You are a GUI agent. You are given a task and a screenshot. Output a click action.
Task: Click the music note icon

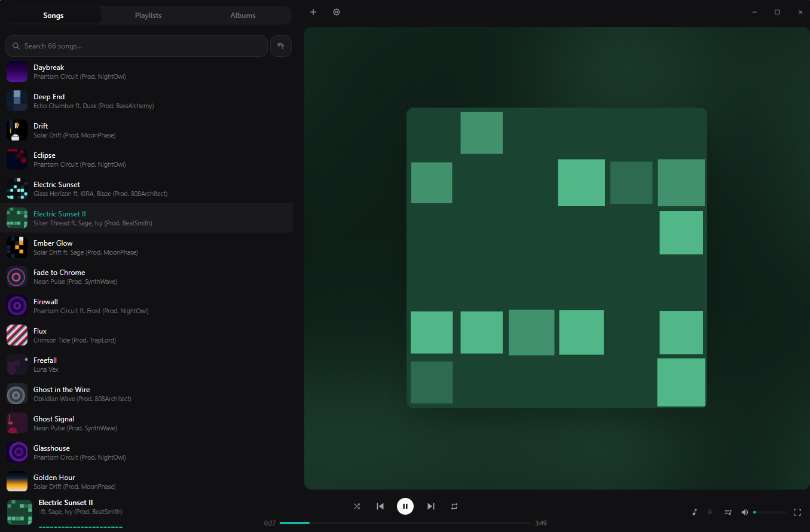point(694,512)
